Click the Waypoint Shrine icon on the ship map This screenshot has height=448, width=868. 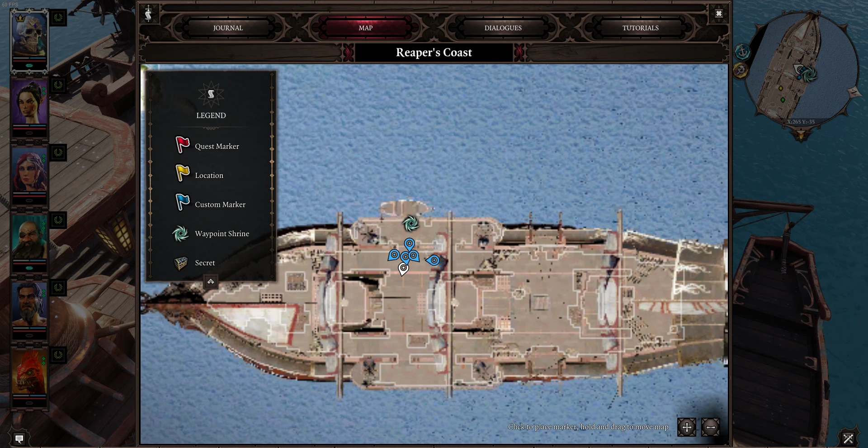[x=410, y=223]
